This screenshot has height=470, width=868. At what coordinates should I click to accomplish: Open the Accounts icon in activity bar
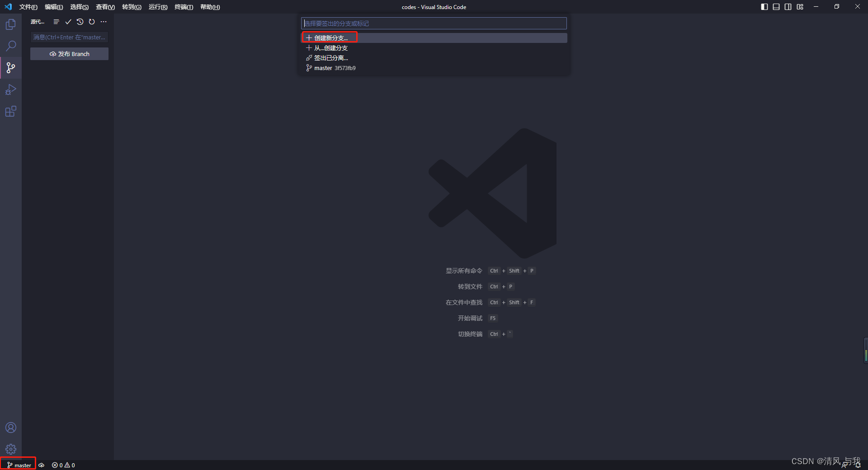click(x=11, y=428)
